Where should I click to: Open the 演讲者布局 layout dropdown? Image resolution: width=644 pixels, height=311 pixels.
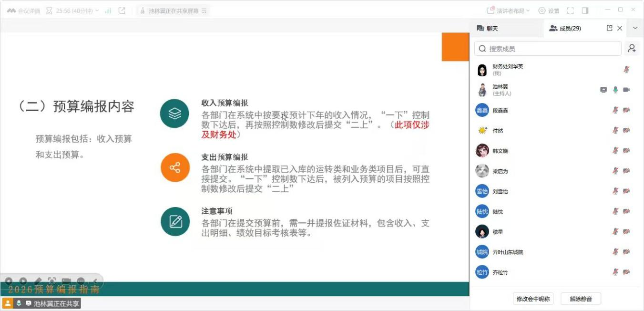[508, 10]
